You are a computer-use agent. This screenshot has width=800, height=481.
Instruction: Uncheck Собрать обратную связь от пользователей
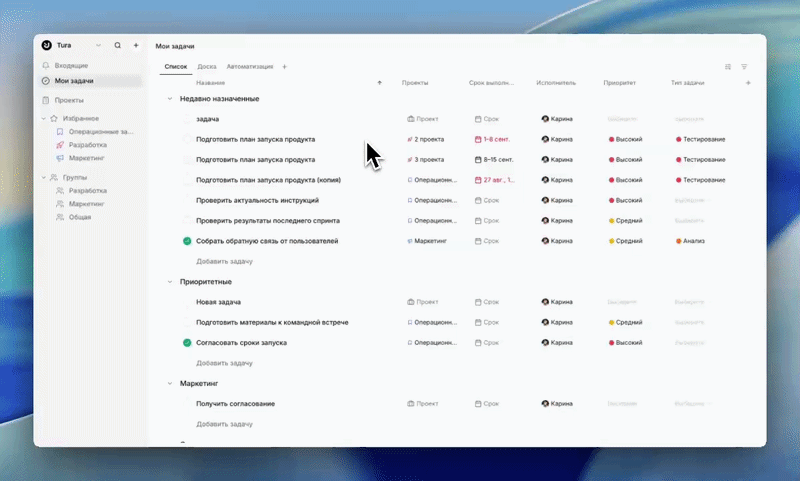187,241
